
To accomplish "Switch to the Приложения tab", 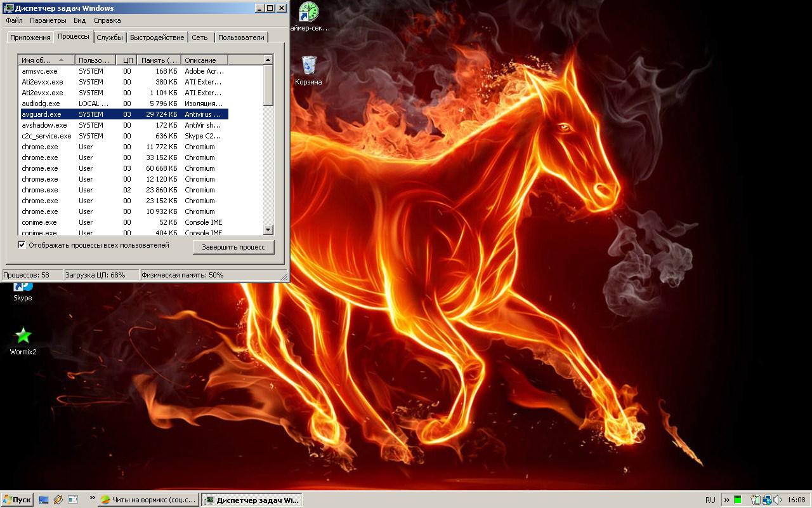I will 30,37.
